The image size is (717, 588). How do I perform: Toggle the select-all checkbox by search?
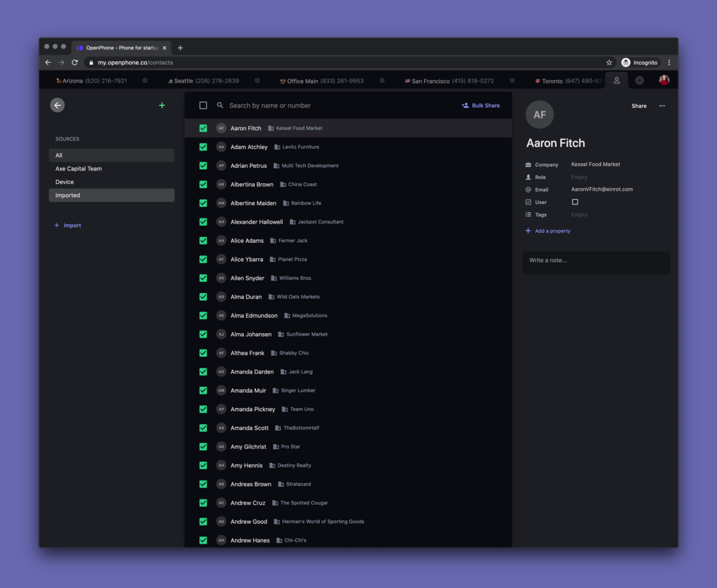[203, 105]
